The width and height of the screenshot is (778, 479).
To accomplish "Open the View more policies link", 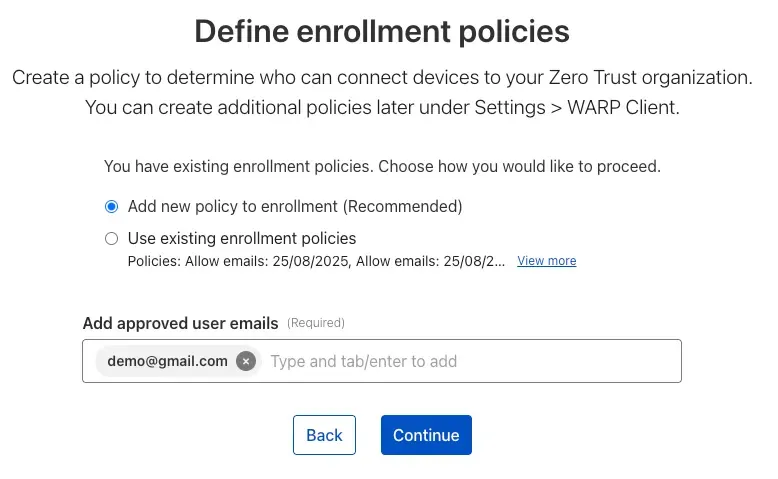I will pyautogui.click(x=546, y=261).
